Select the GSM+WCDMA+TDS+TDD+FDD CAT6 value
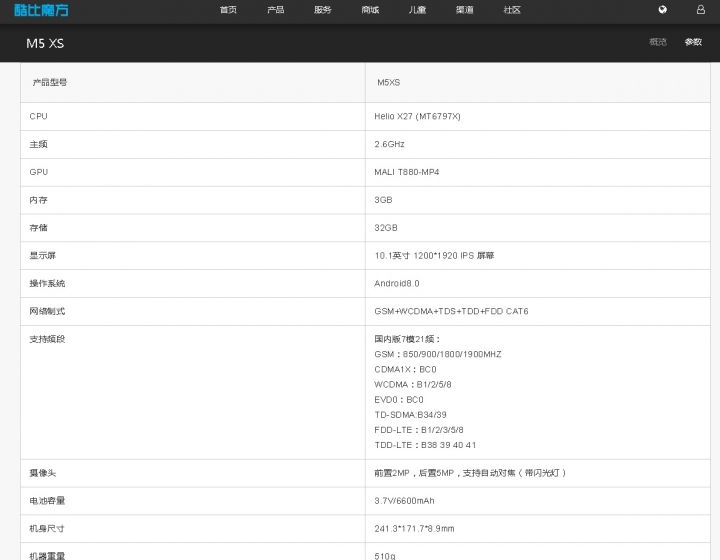The width and height of the screenshot is (720, 560). click(x=451, y=312)
